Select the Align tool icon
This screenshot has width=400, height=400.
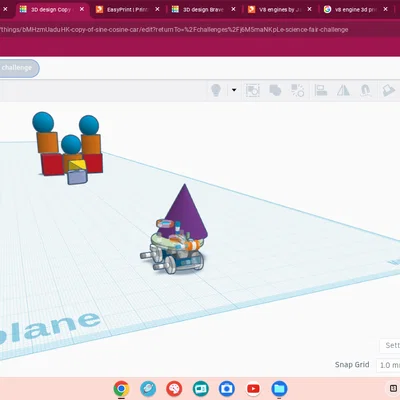tap(321, 90)
